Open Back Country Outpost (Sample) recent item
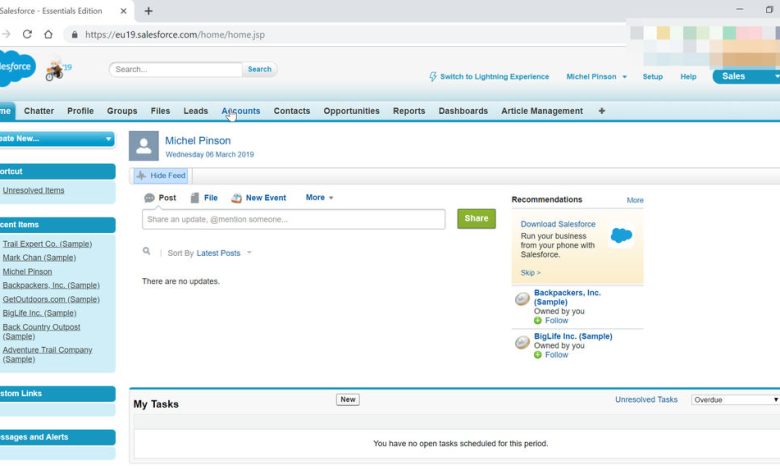The width and height of the screenshot is (780, 470). click(41, 332)
